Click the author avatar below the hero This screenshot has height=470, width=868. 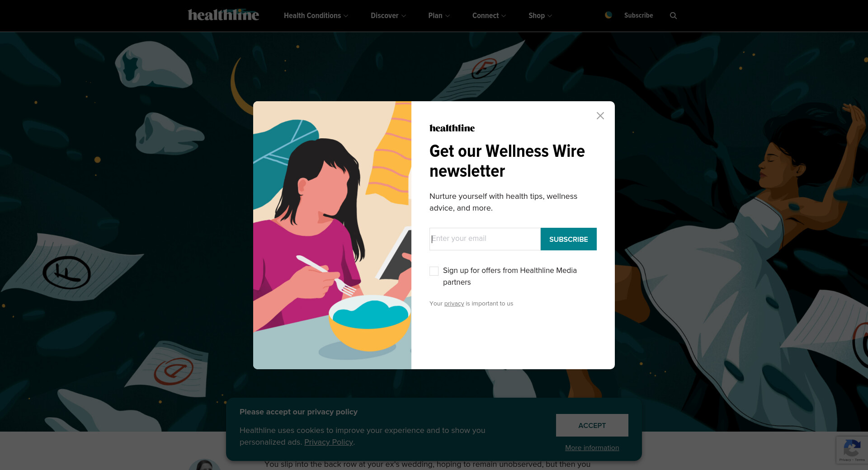[204, 465]
